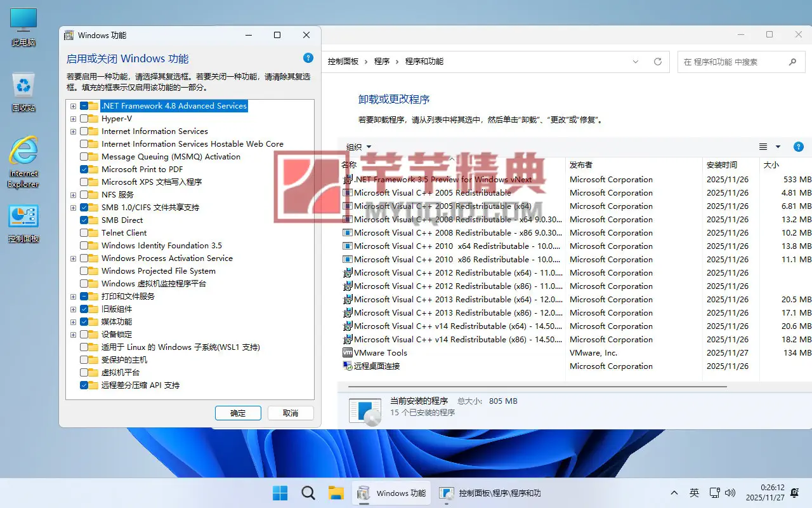The width and height of the screenshot is (812, 508).
Task: Click the 程序 breadcrumb item
Action: pyautogui.click(x=382, y=62)
